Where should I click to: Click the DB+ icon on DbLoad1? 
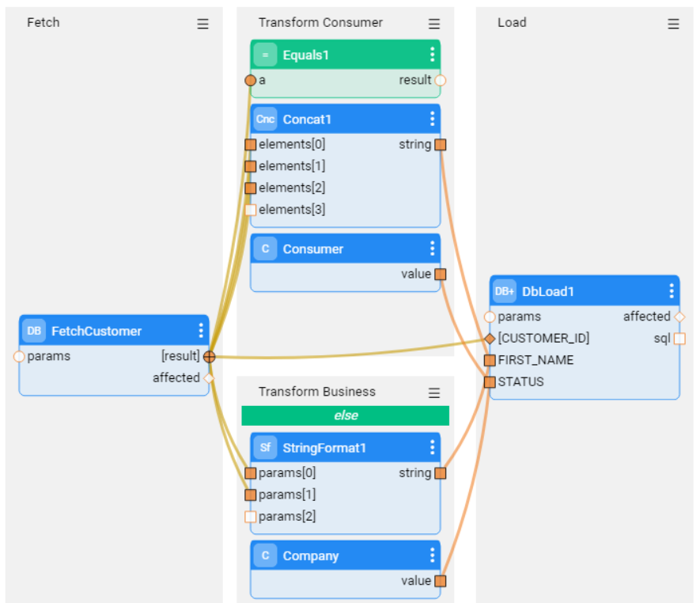(x=505, y=291)
